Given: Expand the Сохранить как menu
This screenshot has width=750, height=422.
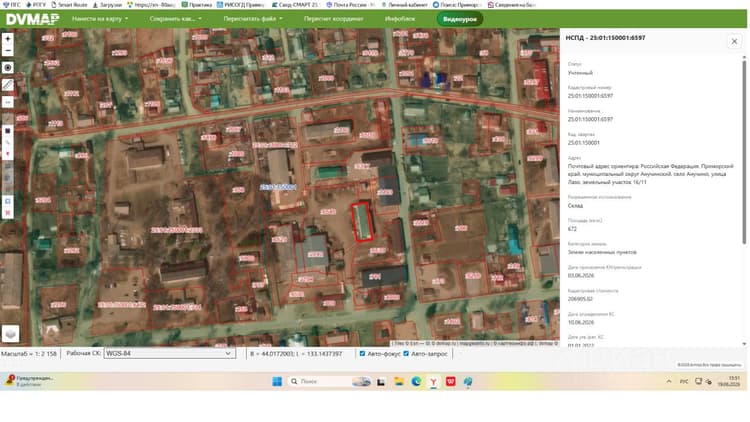Looking at the screenshot, I should click(176, 19).
